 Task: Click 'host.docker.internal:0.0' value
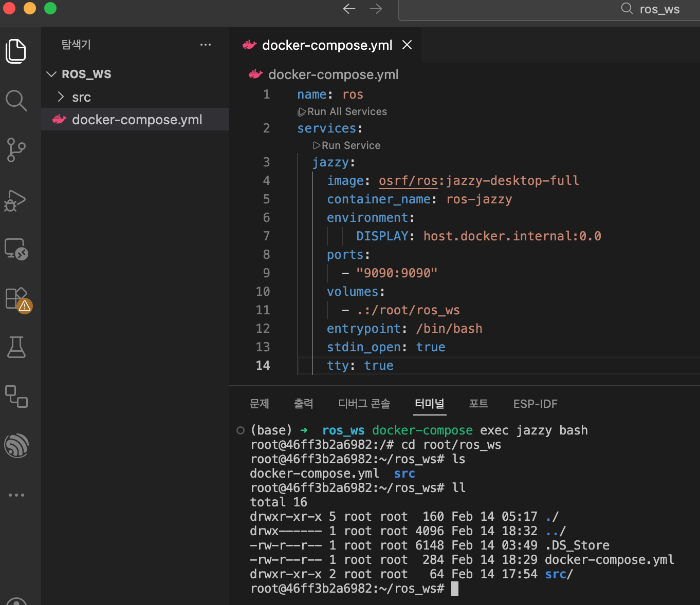point(512,236)
